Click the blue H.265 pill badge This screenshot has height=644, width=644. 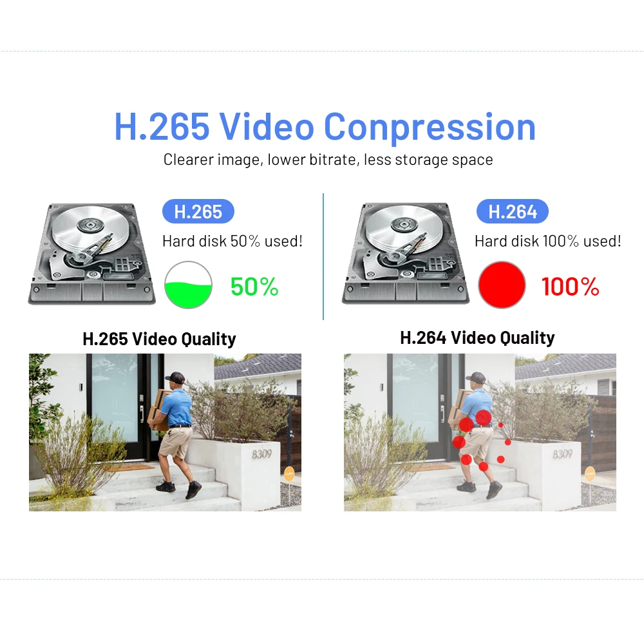[198, 211]
